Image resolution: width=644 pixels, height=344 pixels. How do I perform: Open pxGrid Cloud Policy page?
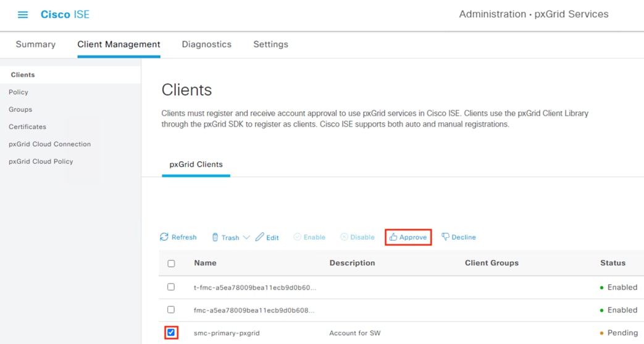point(41,161)
